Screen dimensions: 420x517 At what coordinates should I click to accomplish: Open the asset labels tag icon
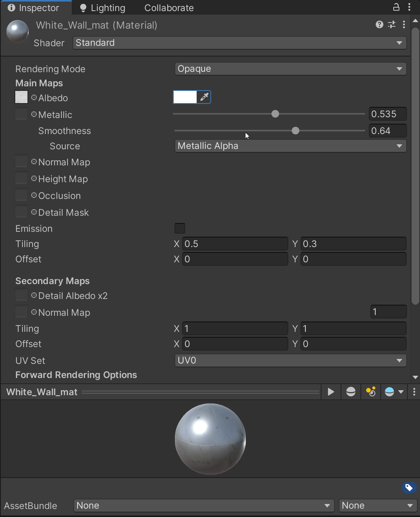pyautogui.click(x=409, y=488)
